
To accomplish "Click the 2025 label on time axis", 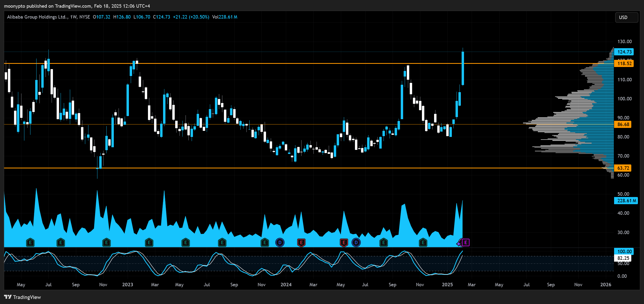I will pyautogui.click(x=447, y=285).
